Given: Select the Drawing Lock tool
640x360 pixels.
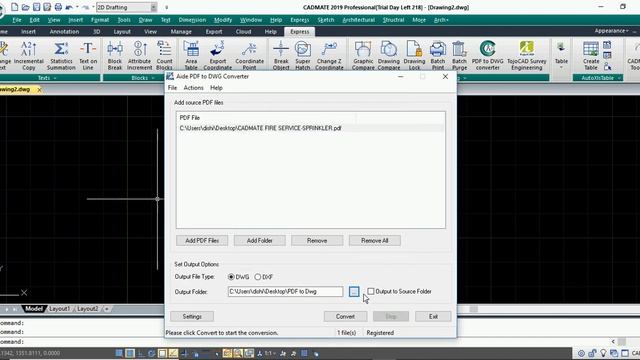Looking at the screenshot, I should (414, 56).
